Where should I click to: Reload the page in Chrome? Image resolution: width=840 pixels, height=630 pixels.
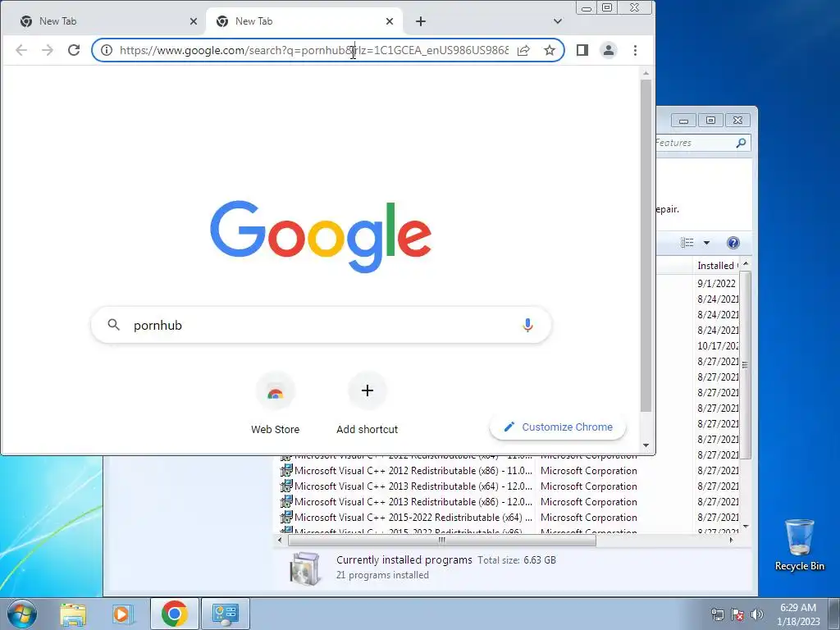coord(74,50)
